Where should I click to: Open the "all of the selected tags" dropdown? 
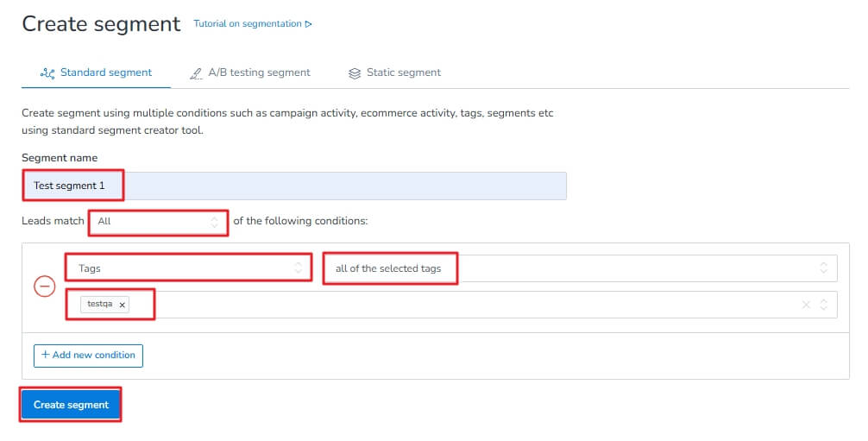click(x=579, y=268)
